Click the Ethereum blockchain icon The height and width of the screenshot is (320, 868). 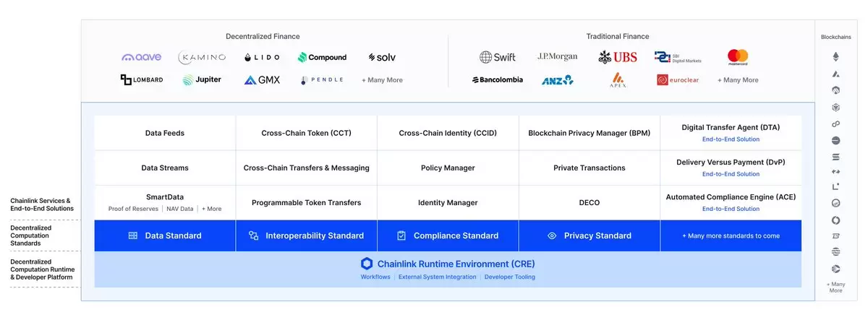835,57
